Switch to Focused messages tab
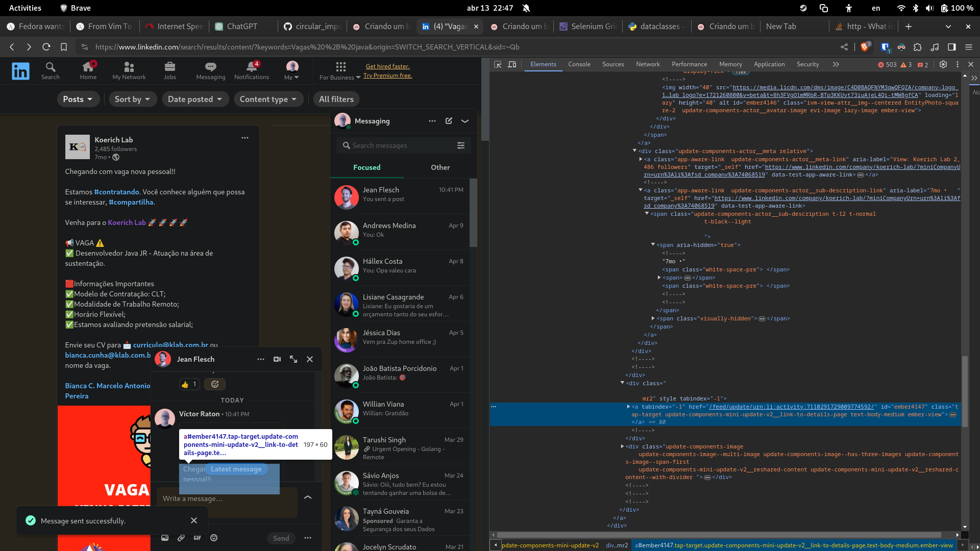The width and height of the screenshot is (980, 551). pyautogui.click(x=367, y=167)
